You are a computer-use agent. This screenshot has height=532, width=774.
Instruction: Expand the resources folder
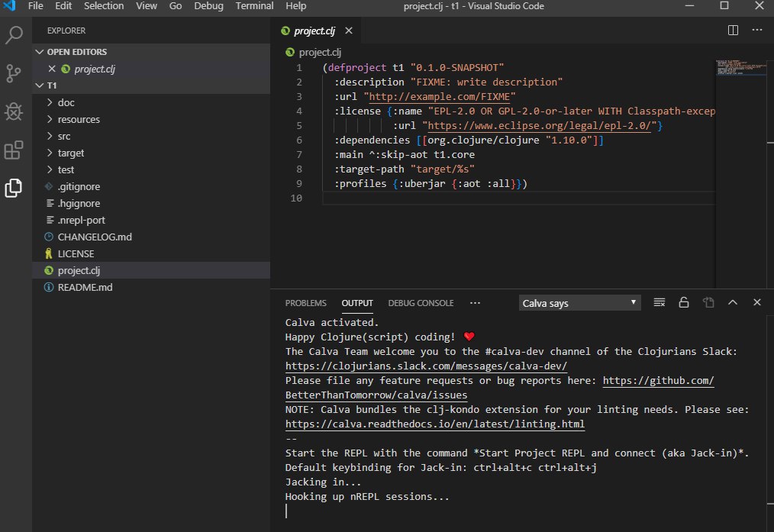(79, 119)
